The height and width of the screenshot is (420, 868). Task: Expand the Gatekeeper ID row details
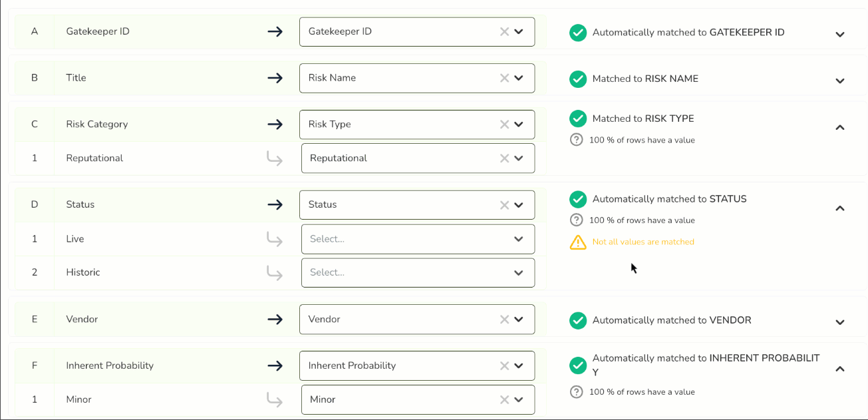coord(839,33)
